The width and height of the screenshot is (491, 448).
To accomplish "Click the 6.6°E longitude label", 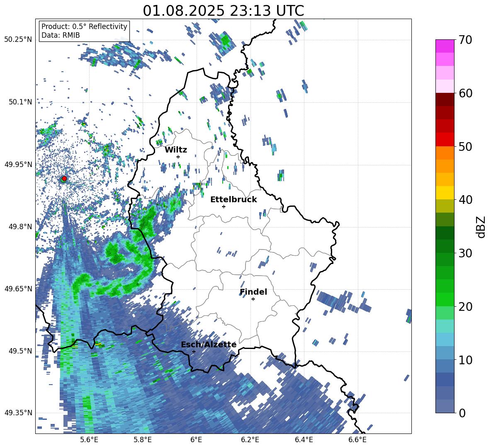I will pos(357,440).
